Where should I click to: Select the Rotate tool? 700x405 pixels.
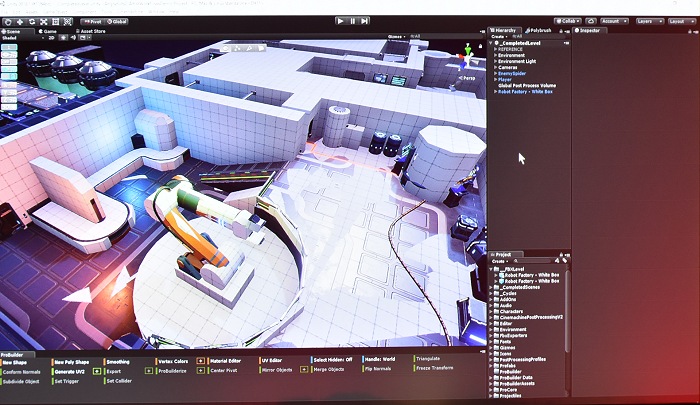32,21
